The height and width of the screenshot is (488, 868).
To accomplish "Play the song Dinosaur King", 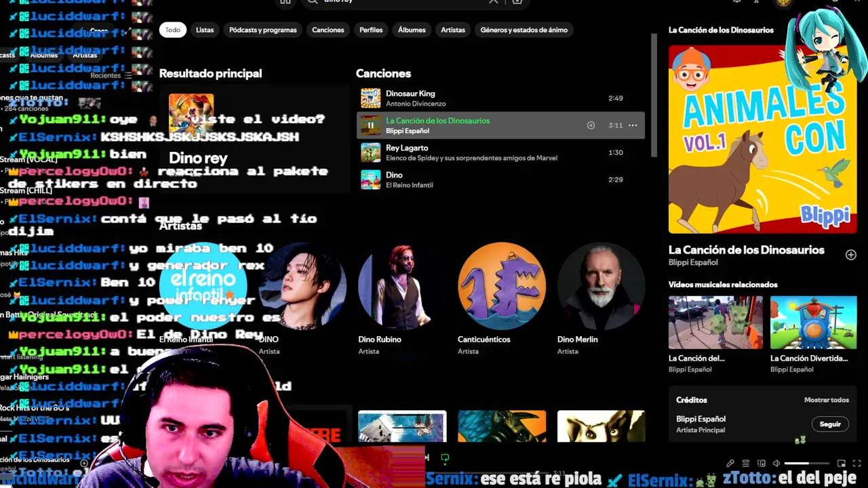I will [x=500, y=98].
